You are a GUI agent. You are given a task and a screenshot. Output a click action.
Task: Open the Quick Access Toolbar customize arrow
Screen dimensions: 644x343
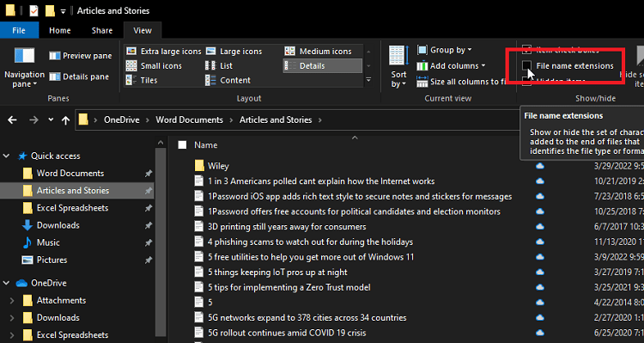pos(63,11)
